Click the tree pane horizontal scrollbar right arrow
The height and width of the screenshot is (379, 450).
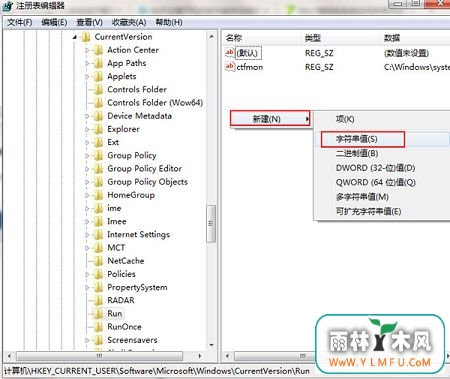200,356
